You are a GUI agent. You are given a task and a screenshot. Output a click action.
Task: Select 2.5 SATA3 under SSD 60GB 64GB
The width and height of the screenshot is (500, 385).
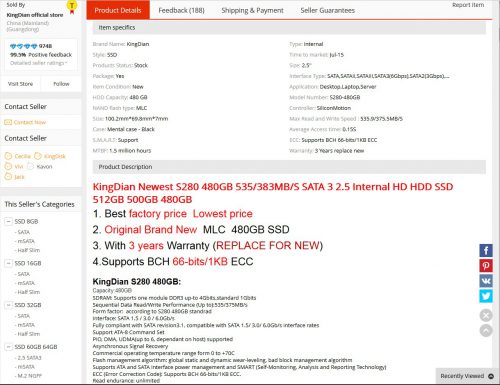(29, 358)
